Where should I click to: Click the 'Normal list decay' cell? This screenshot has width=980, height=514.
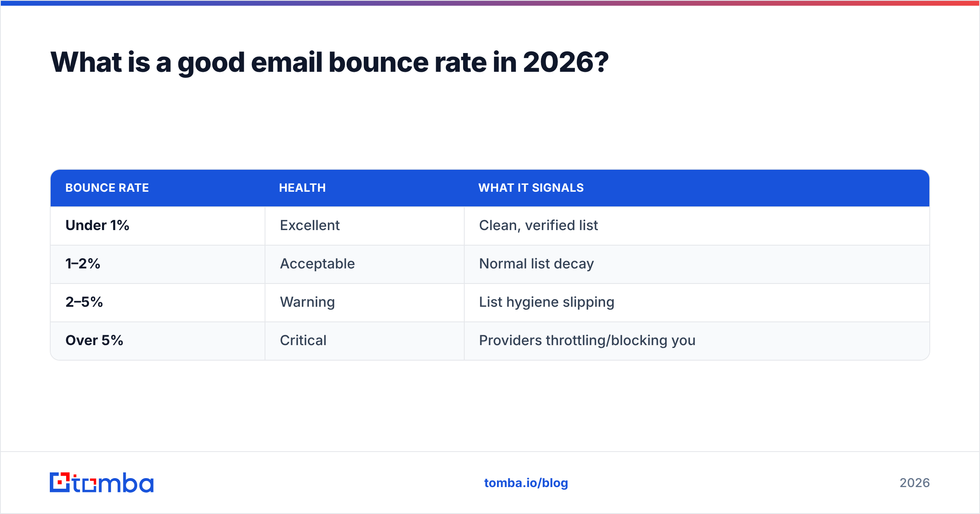(697, 264)
